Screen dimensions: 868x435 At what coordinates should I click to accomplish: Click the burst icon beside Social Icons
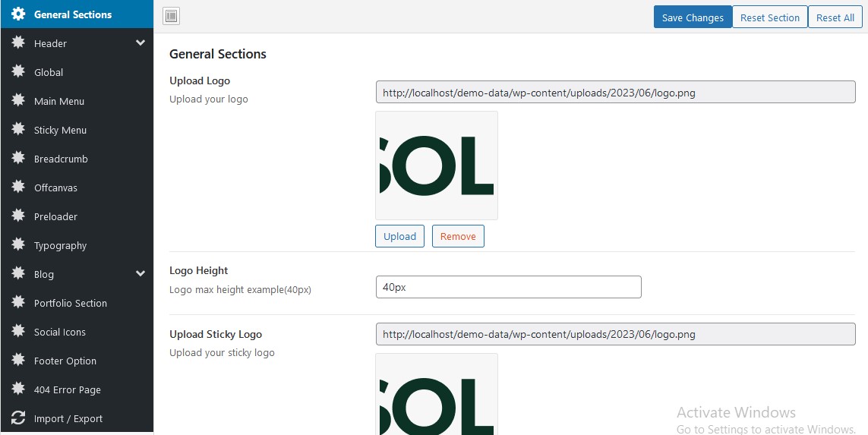pyautogui.click(x=18, y=332)
